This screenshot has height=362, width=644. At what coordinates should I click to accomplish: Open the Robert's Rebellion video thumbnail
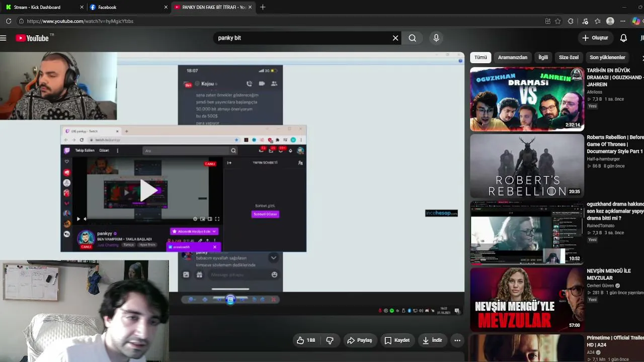527,166
